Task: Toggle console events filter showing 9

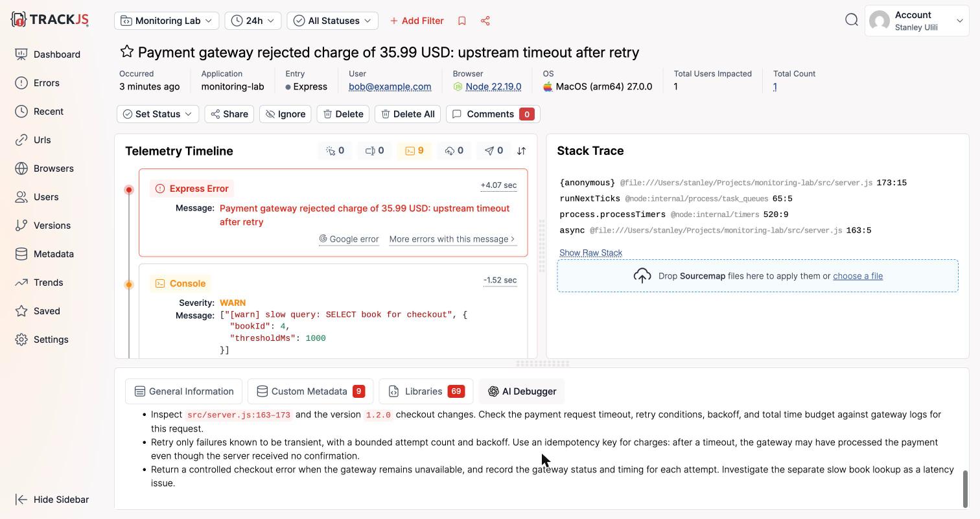Action: (x=414, y=151)
